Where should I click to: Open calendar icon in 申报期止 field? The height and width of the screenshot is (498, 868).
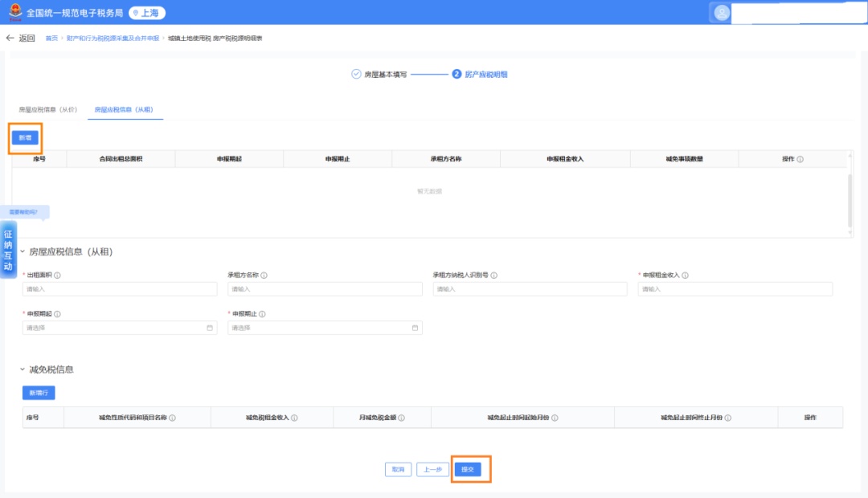pos(416,328)
